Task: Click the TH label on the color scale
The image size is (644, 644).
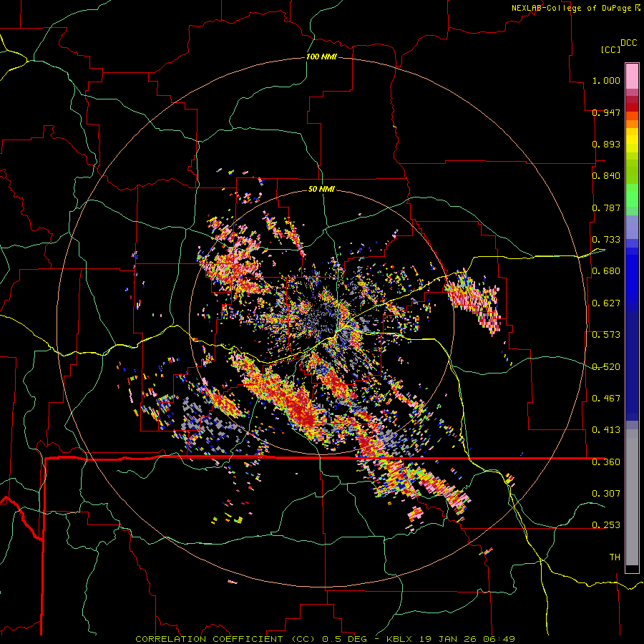Action: click(615, 557)
